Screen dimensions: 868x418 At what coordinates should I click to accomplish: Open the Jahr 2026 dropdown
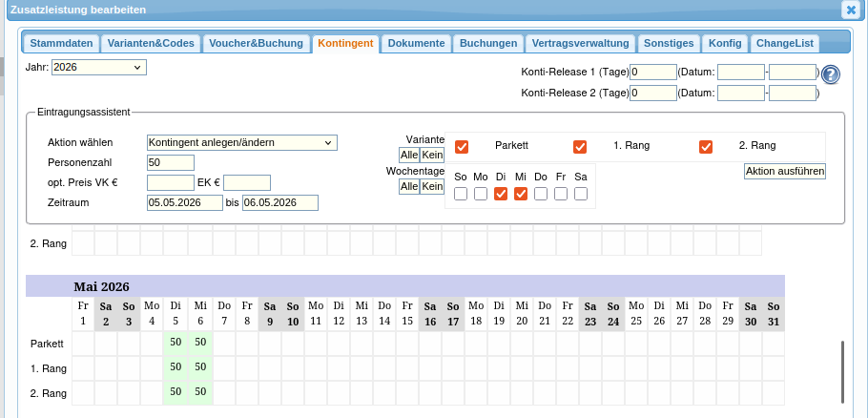pos(98,67)
